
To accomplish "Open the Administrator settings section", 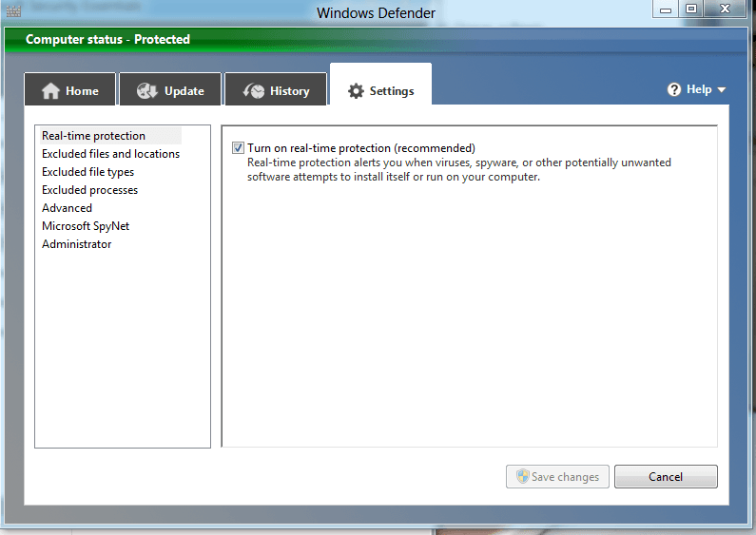I will 76,244.
